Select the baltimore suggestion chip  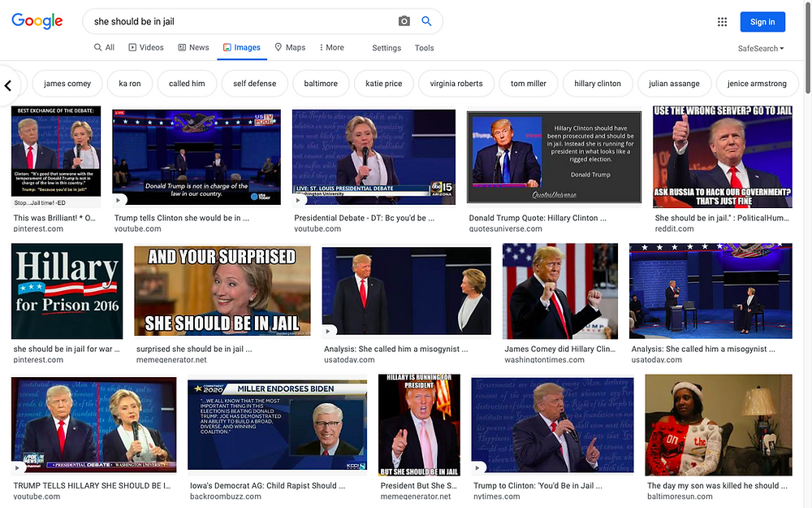point(321,84)
